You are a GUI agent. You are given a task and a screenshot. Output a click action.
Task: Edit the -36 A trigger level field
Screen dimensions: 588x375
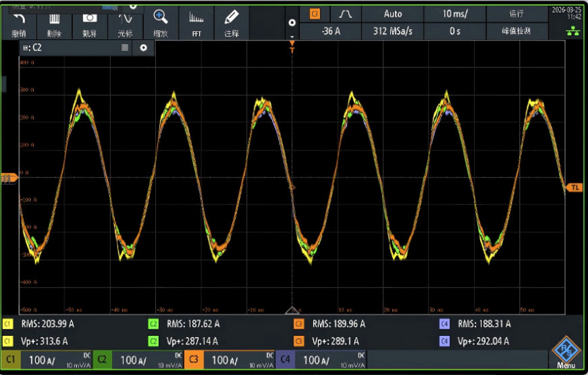click(x=330, y=31)
